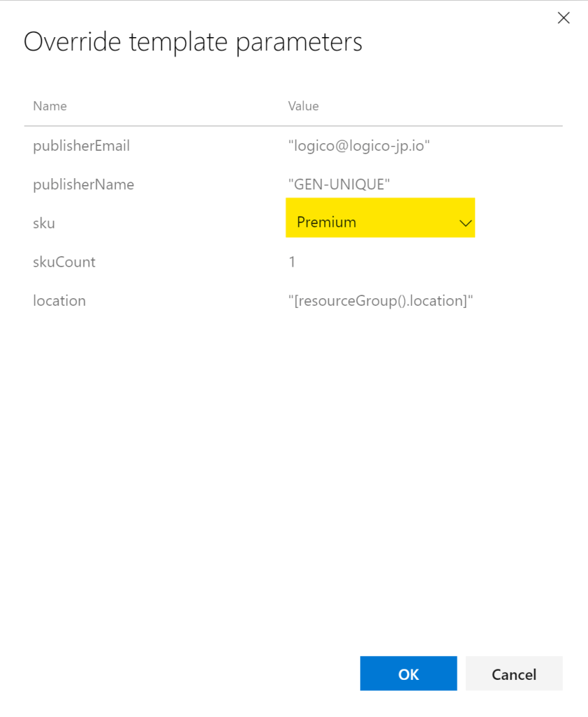
Task: Select the publisherName parameter name
Action: coord(83,185)
